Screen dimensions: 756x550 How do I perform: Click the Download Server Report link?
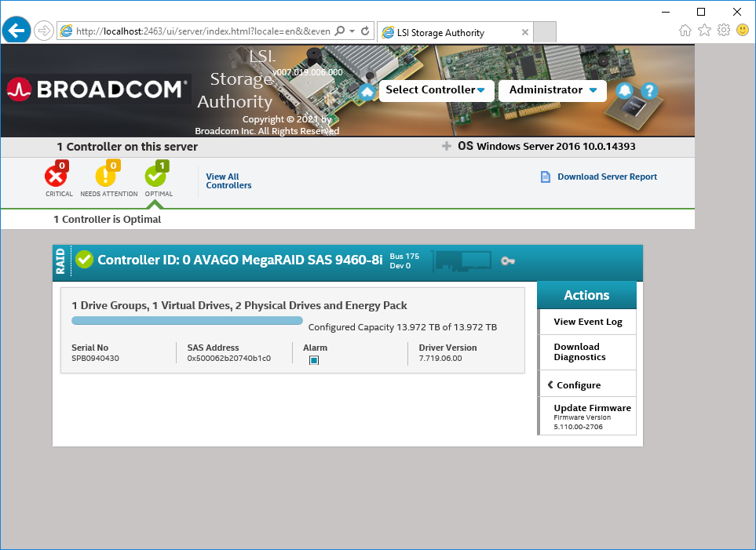pos(607,177)
